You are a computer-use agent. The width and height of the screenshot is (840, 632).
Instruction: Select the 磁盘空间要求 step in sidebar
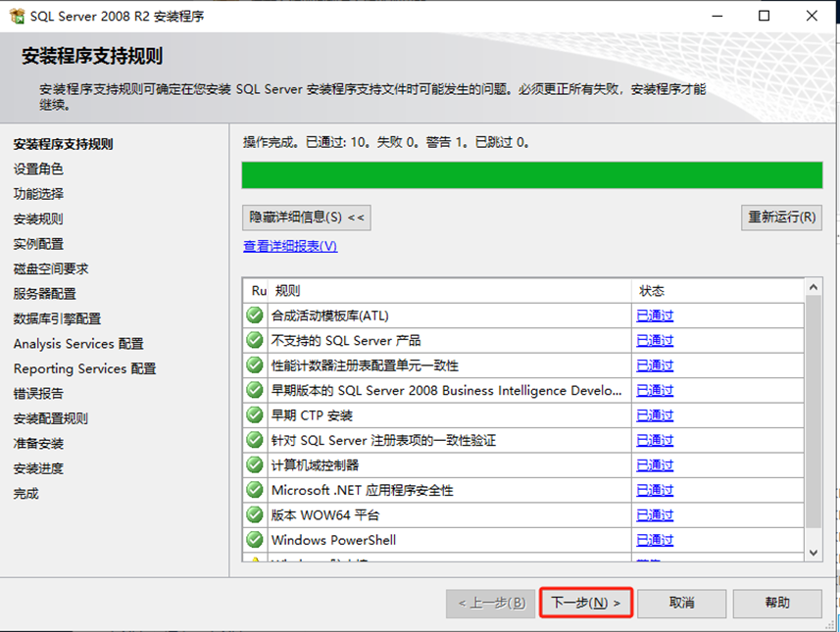click(x=51, y=268)
